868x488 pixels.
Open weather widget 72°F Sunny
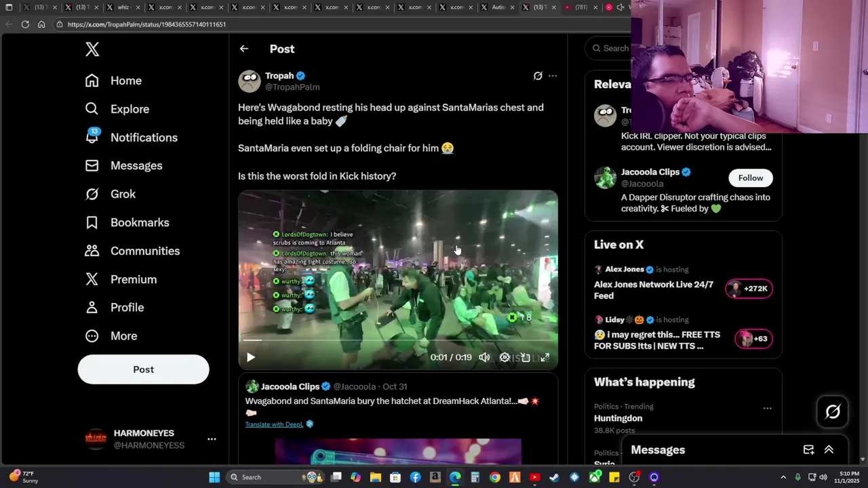click(x=23, y=477)
